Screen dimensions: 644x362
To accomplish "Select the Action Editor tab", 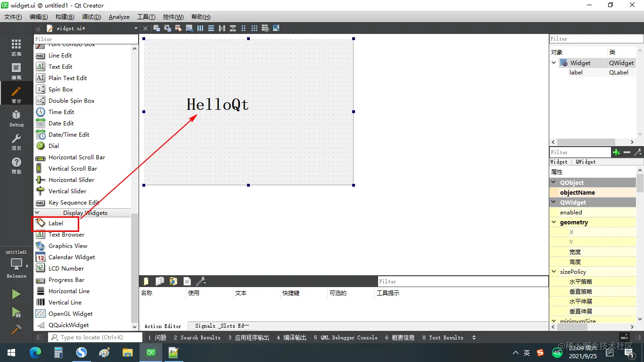I will (x=163, y=326).
